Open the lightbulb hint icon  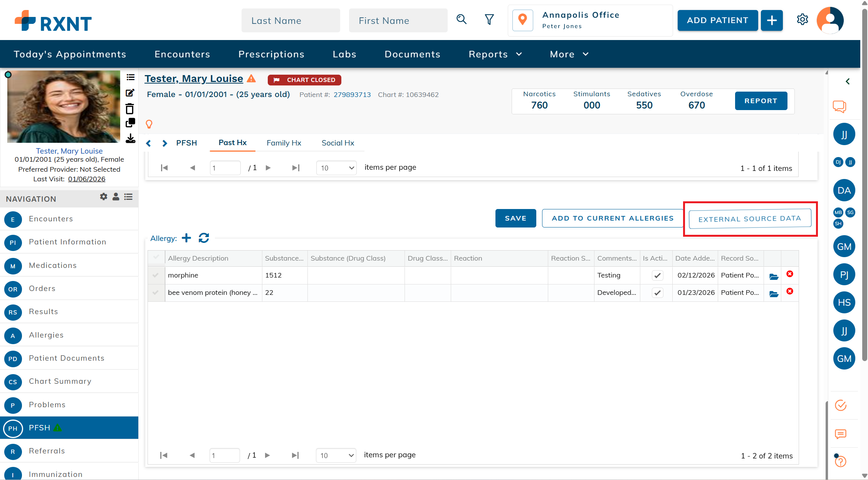tap(149, 124)
